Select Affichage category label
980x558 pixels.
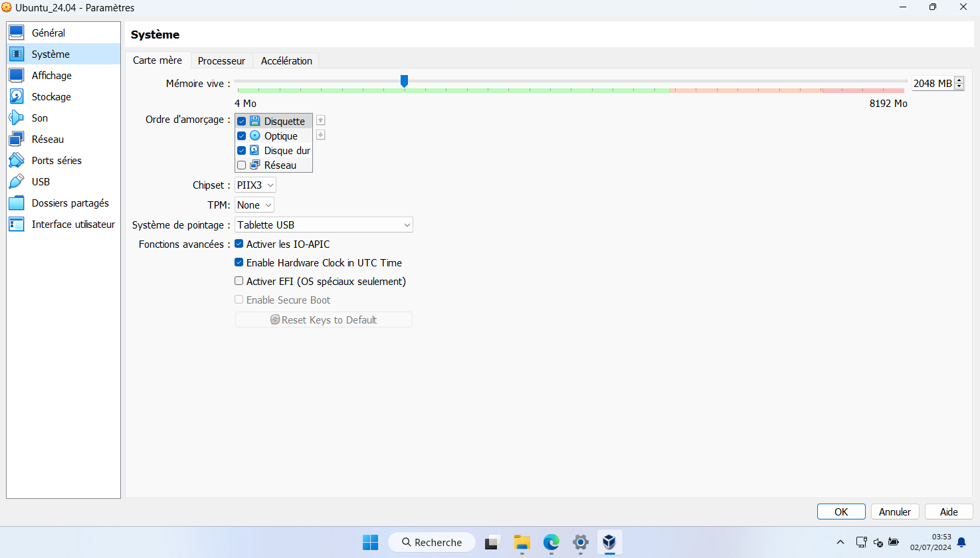[x=52, y=76]
